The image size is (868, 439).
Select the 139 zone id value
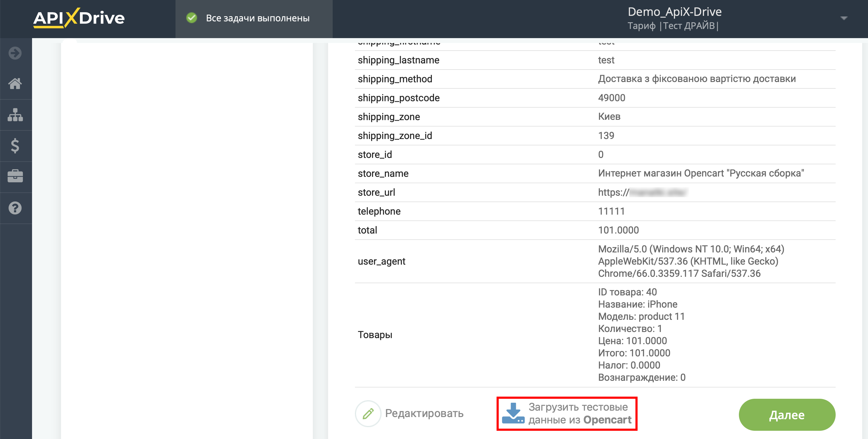click(606, 136)
